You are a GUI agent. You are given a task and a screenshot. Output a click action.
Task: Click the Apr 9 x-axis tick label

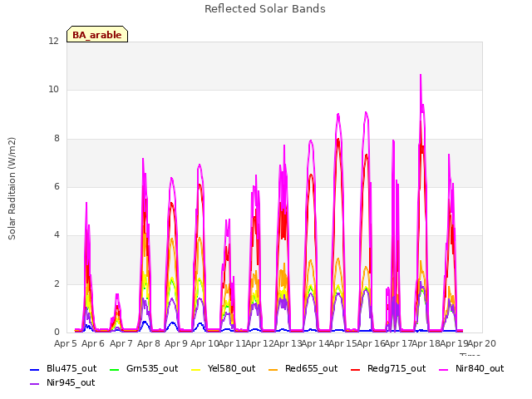[x=176, y=343]
